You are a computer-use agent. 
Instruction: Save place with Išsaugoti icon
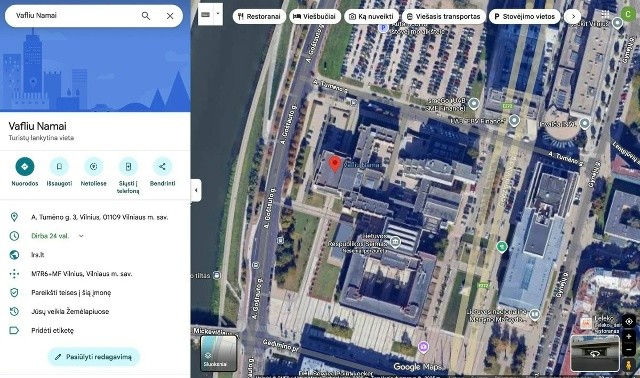coord(59,167)
